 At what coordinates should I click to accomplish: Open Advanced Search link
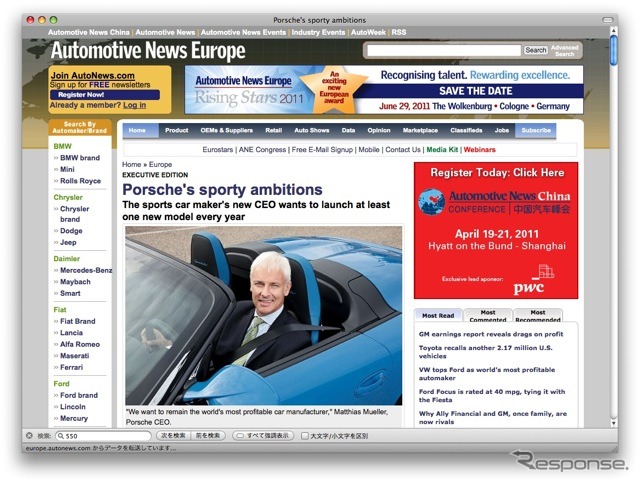tap(564, 50)
